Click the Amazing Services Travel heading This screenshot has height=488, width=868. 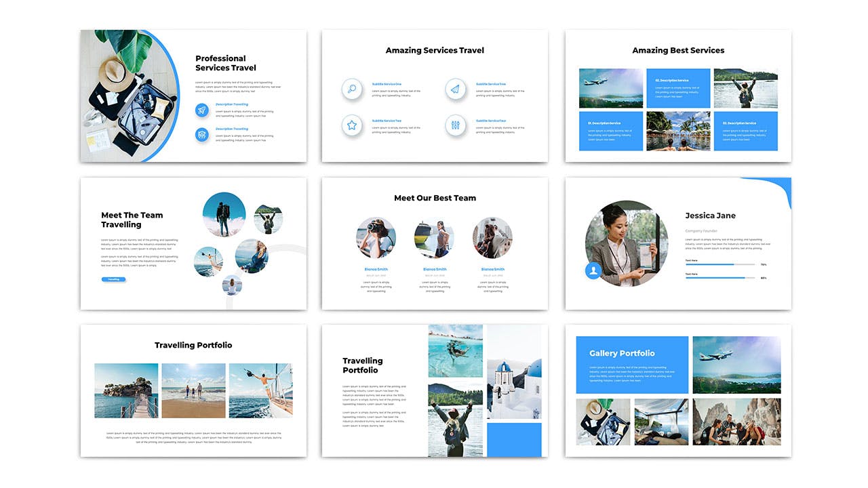pos(435,50)
